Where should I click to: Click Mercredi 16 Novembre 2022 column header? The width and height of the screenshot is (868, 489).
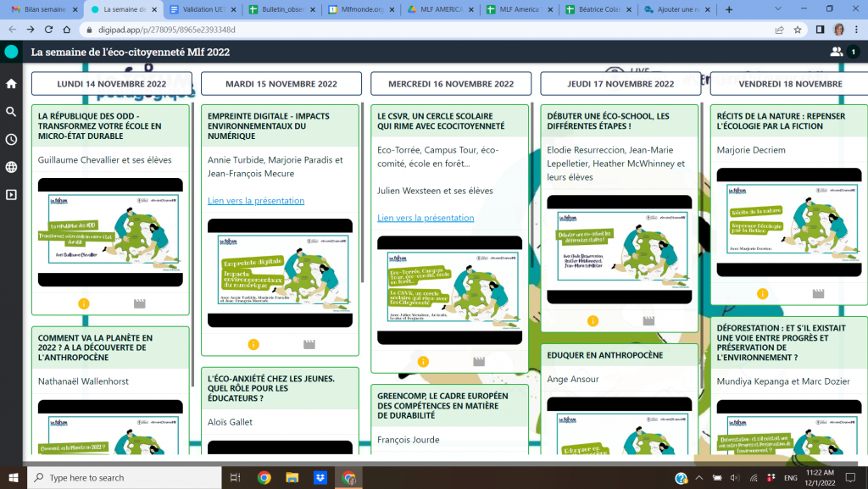(451, 84)
